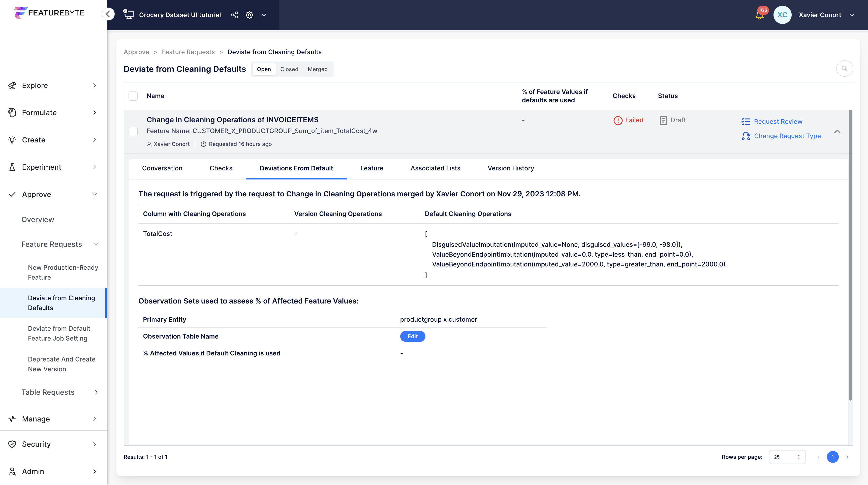Screen dimensions: 868x485
Task: Click the Create lightbulb icon
Action: click(12, 140)
